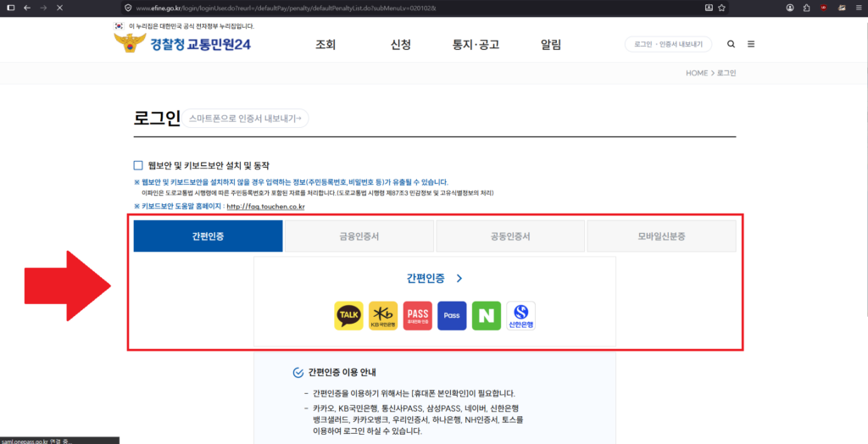Open browser extensions icon
The image size is (868, 444).
click(807, 8)
